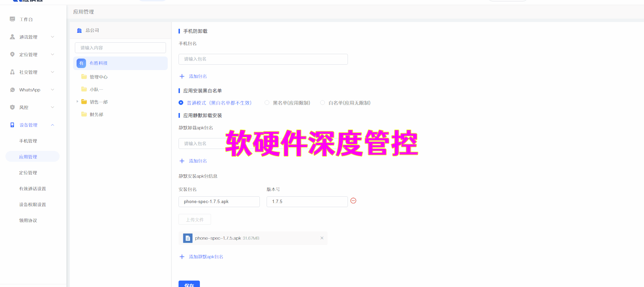This screenshot has width=644, height=287.
Task: Click the uploaded apk document icon
Action: point(188,238)
